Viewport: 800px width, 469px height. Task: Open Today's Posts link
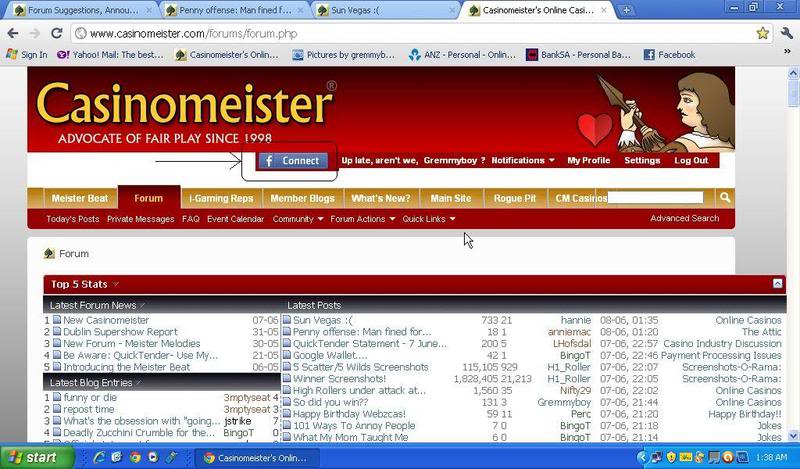tap(72, 219)
